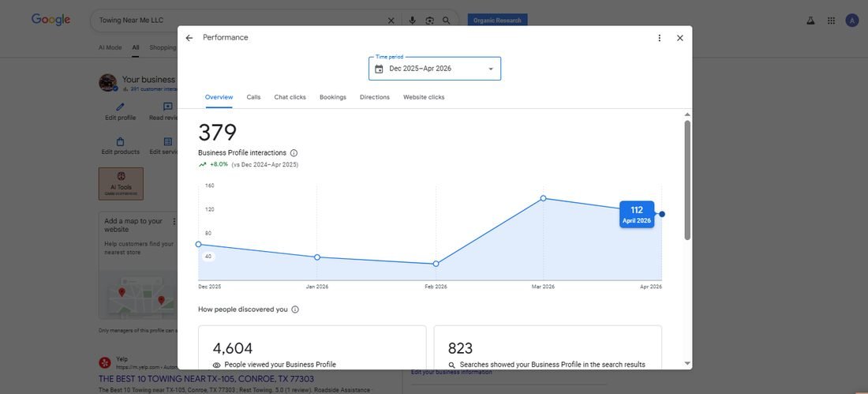
Task: Click the April 2026 data point on chart
Action: coord(662,214)
